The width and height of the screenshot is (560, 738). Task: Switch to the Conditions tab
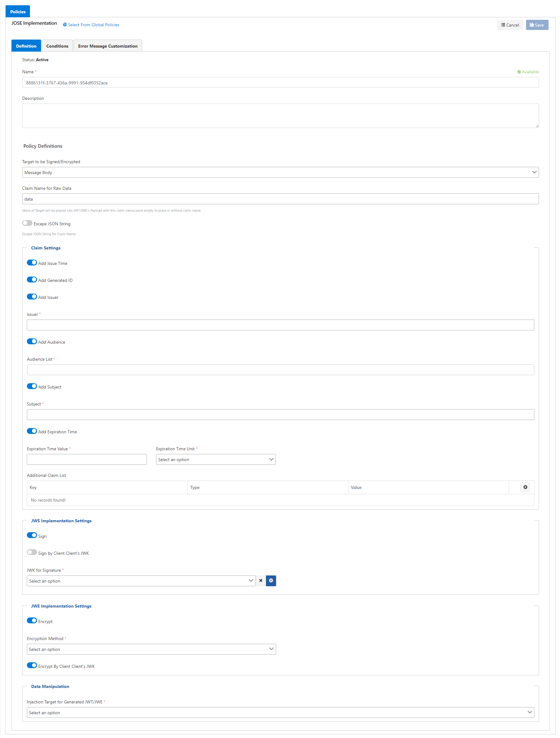tap(57, 46)
